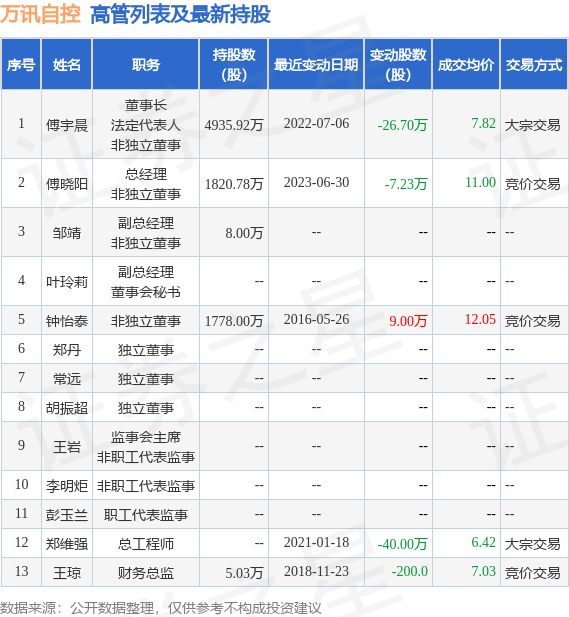Click the change value -7.23万

coord(406,184)
